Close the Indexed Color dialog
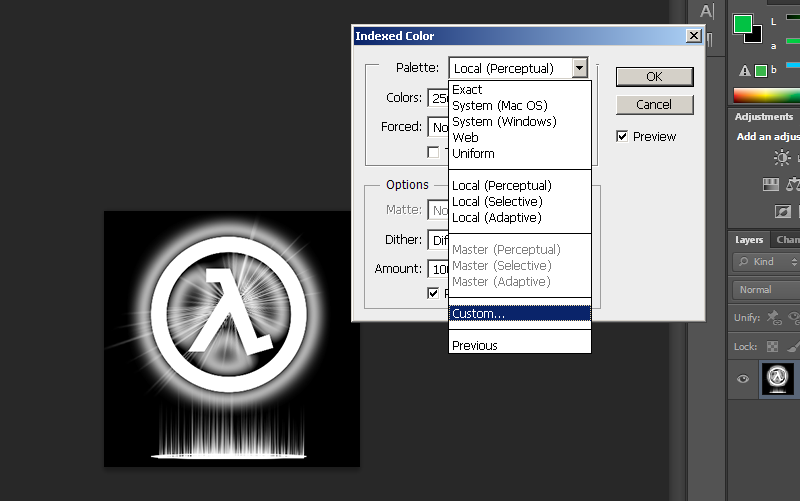The image size is (800, 501). 694,36
